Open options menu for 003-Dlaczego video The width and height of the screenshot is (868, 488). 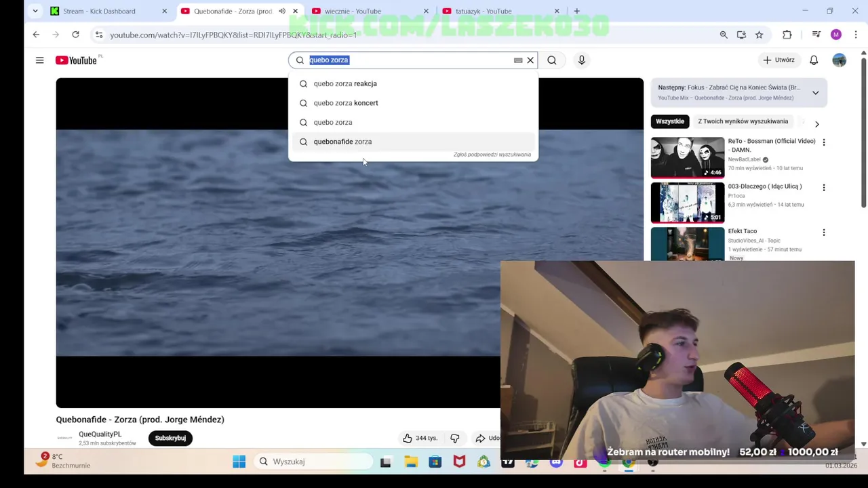point(824,187)
